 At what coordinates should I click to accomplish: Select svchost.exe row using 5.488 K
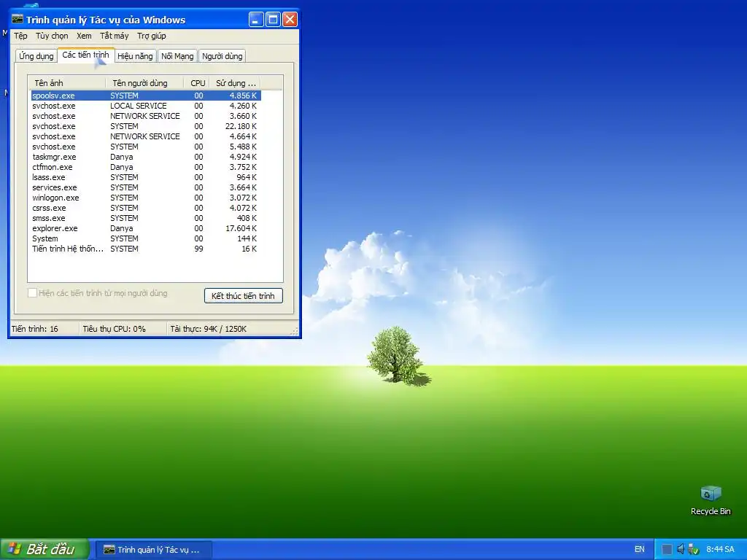145,147
